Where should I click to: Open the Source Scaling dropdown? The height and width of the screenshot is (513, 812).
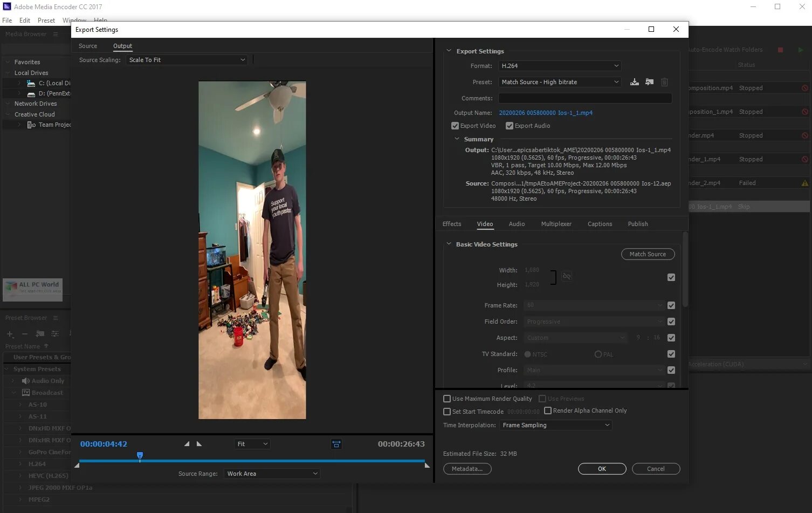187,60
